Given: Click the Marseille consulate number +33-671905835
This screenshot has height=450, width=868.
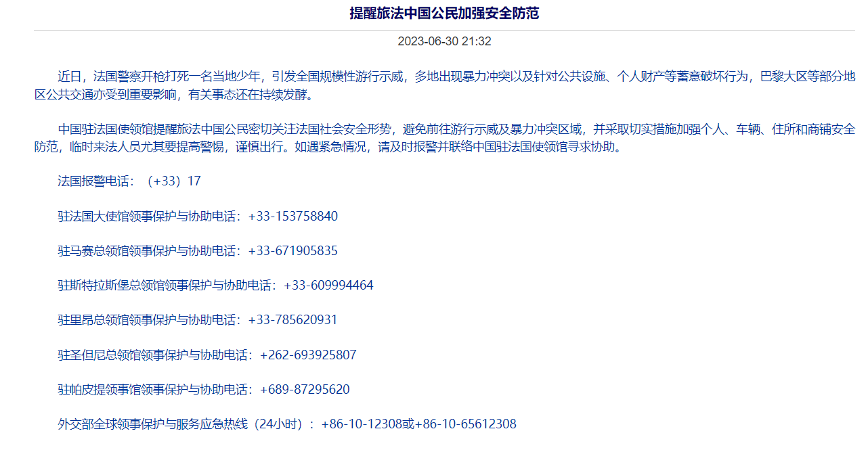Looking at the screenshot, I should [x=293, y=251].
